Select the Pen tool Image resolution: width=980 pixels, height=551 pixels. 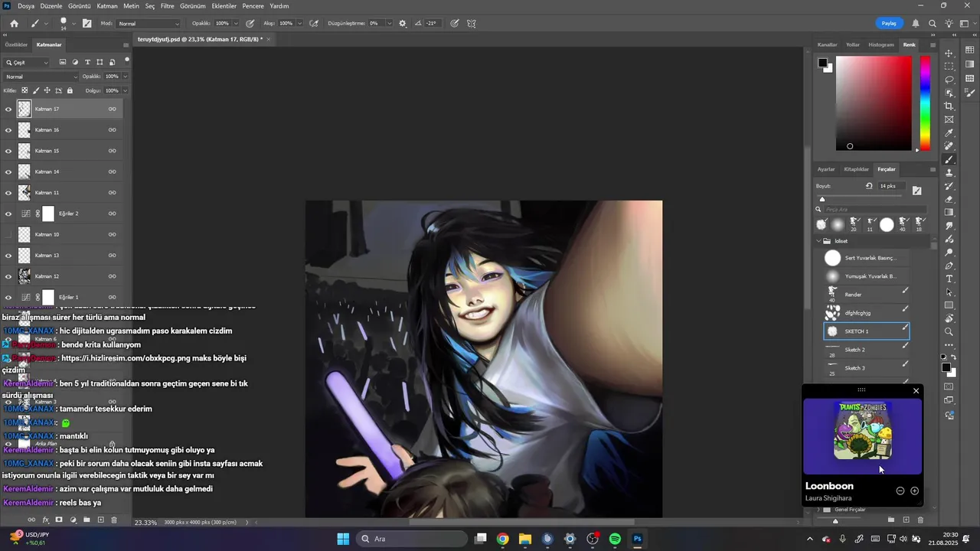949,266
